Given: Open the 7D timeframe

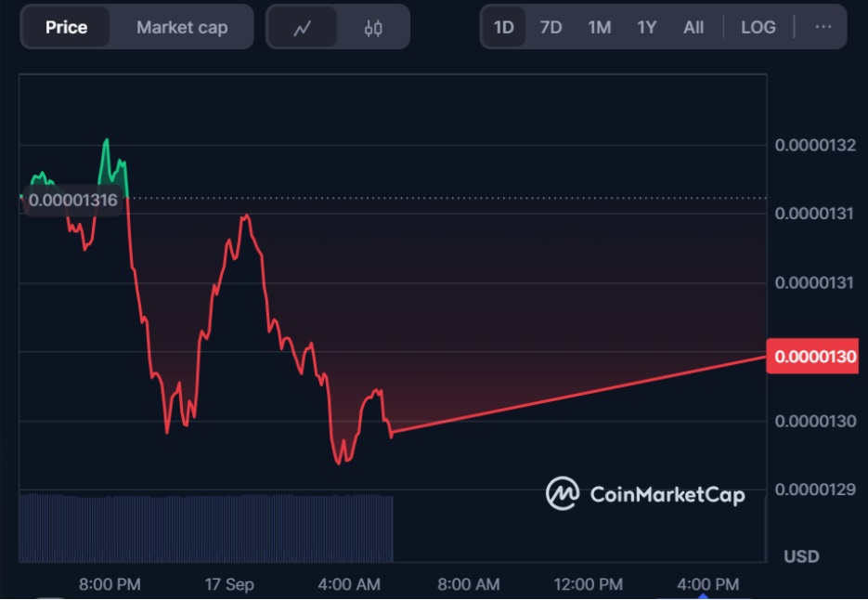Looking at the screenshot, I should point(551,27).
